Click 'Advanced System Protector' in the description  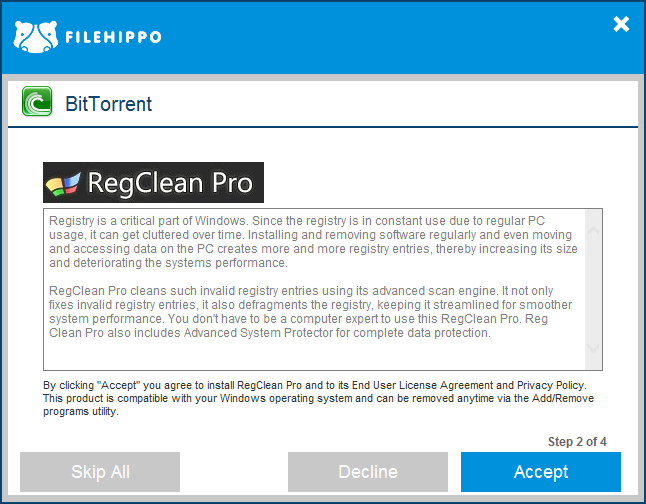pos(258,333)
